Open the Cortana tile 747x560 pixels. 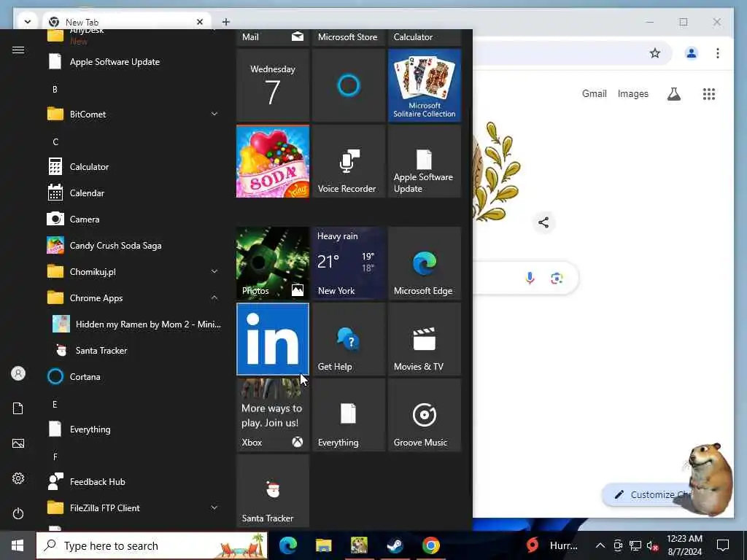(x=349, y=85)
